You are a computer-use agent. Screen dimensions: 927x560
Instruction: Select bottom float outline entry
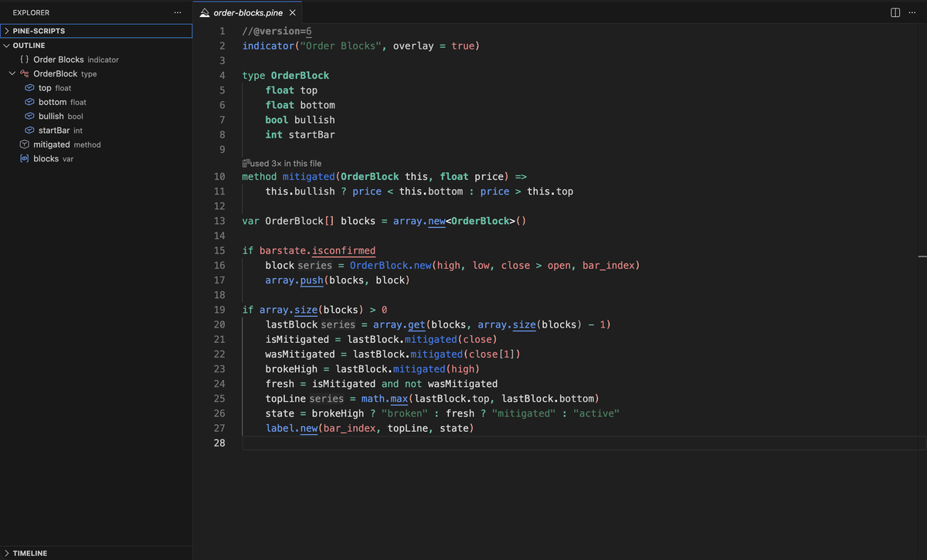tap(97, 102)
